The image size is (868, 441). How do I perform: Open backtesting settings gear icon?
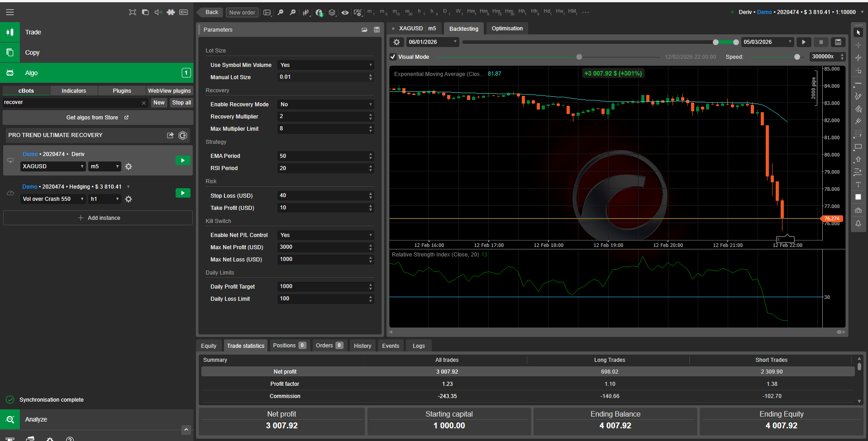[397, 42]
